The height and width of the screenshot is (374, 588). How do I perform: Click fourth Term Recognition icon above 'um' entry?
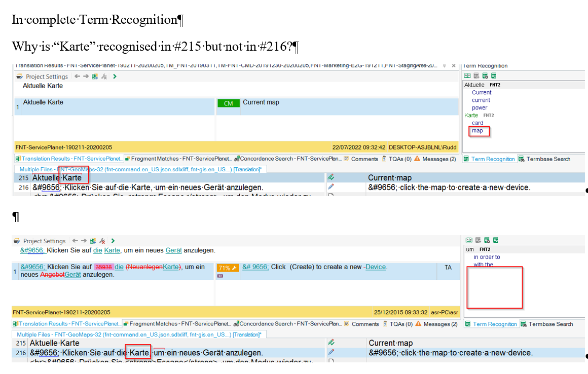point(496,240)
